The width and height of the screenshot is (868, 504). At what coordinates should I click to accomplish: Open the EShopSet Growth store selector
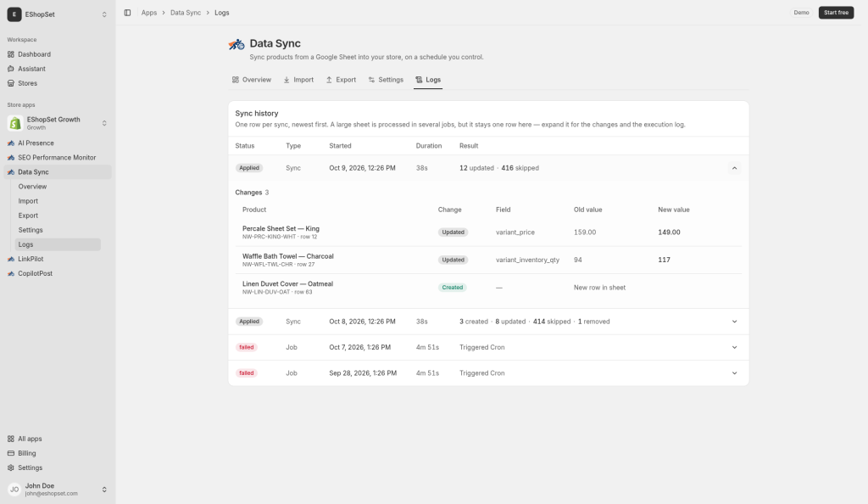[58, 123]
